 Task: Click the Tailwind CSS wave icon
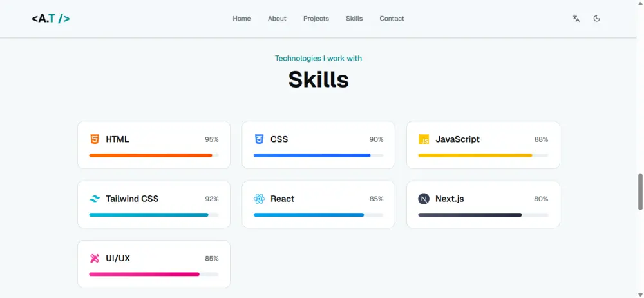(95, 199)
